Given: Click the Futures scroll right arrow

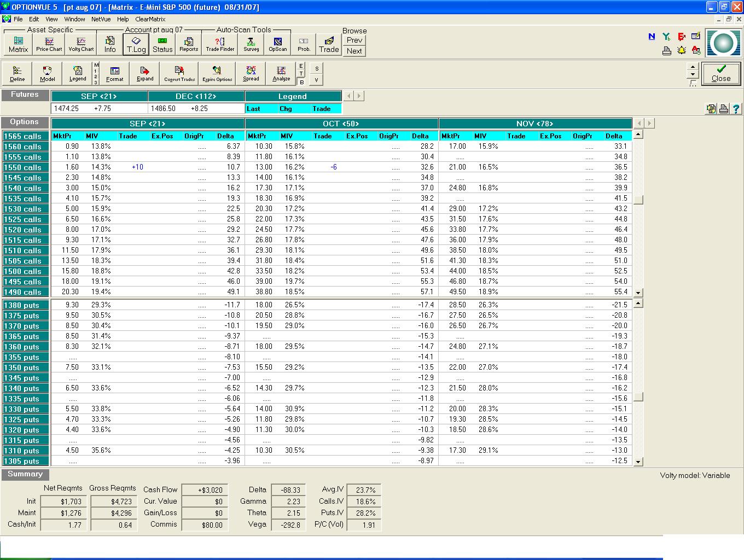Looking at the screenshot, I should pos(359,96).
